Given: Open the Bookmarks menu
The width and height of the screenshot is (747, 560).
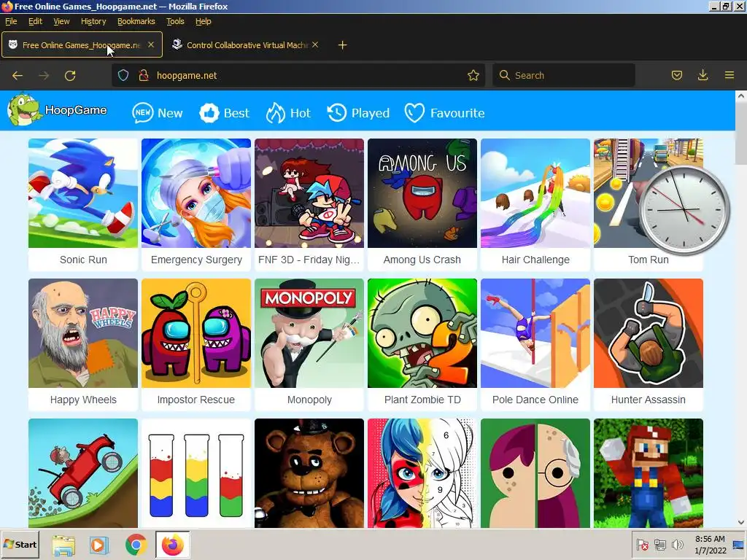Looking at the screenshot, I should coord(136,21).
